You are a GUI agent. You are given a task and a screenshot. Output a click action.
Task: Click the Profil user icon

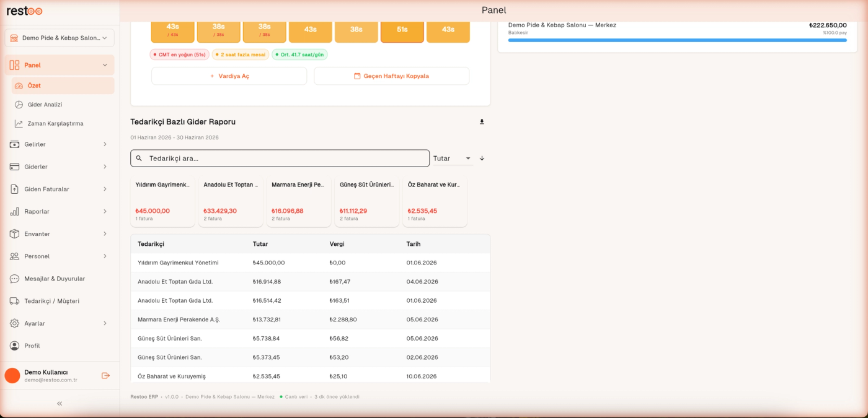click(x=14, y=346)
